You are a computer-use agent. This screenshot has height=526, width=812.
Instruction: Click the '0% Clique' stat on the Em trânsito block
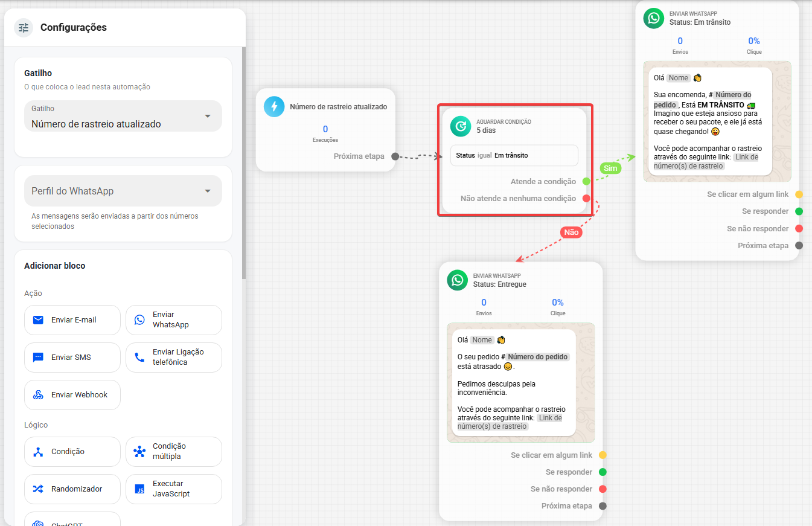(754, 46)
